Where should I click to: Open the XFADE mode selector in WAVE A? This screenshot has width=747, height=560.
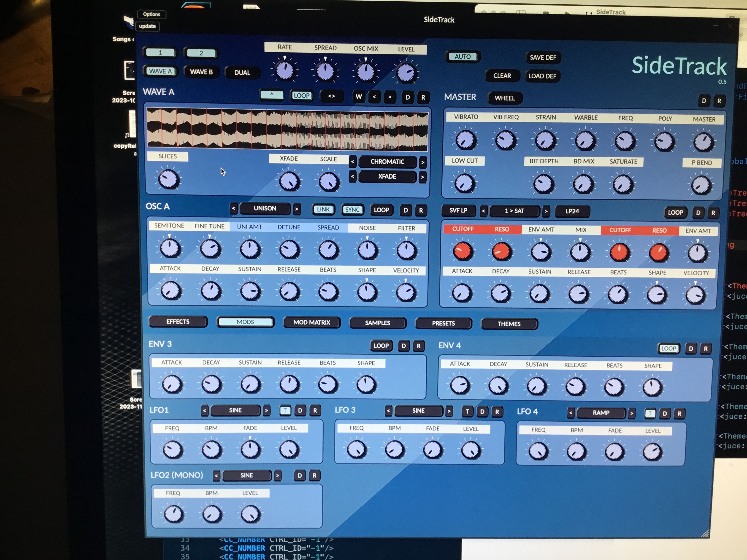tap(387, 177)
